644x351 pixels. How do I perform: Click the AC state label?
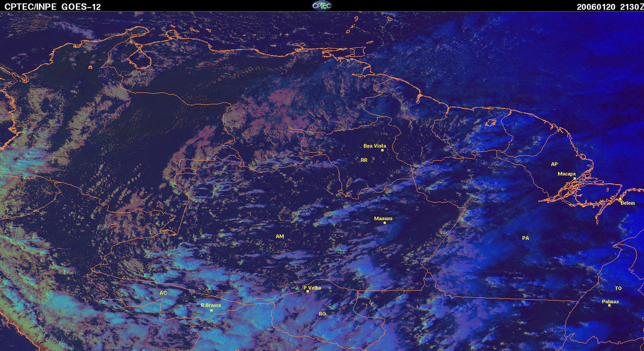click(x=163, y=293)
